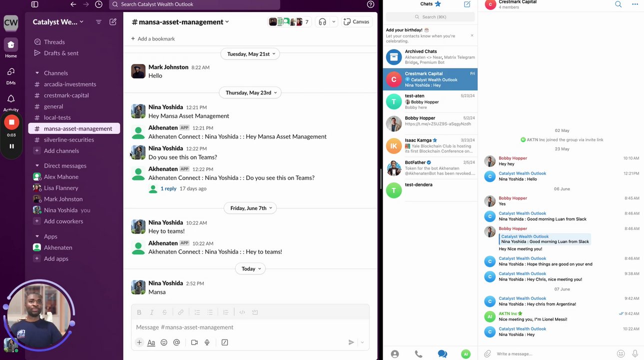Pause the screen recording
This screenshot has height=360, width=644.
coord(11,146)
